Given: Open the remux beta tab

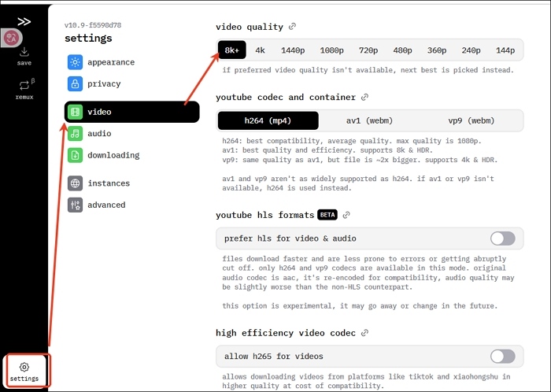Looking at the screenshot, I should tap(24, 89).
